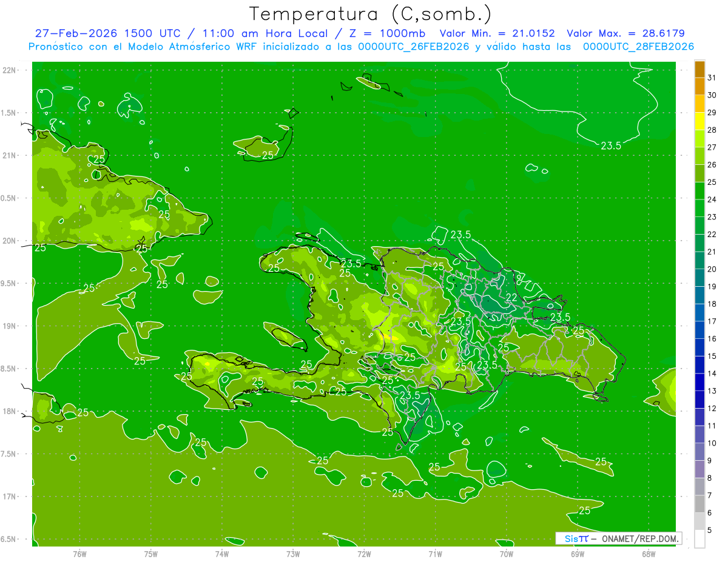Click the '18N' latitude label

point(8,412)
